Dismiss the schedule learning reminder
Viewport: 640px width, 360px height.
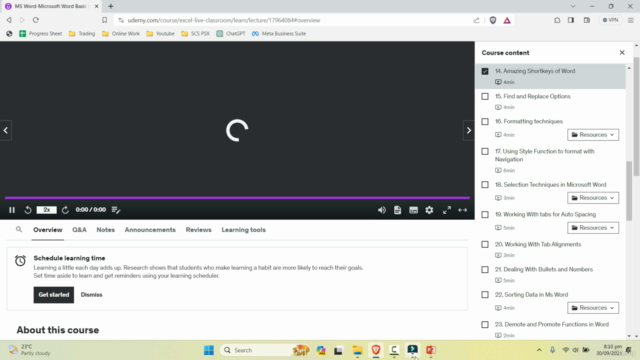point(91,295)
